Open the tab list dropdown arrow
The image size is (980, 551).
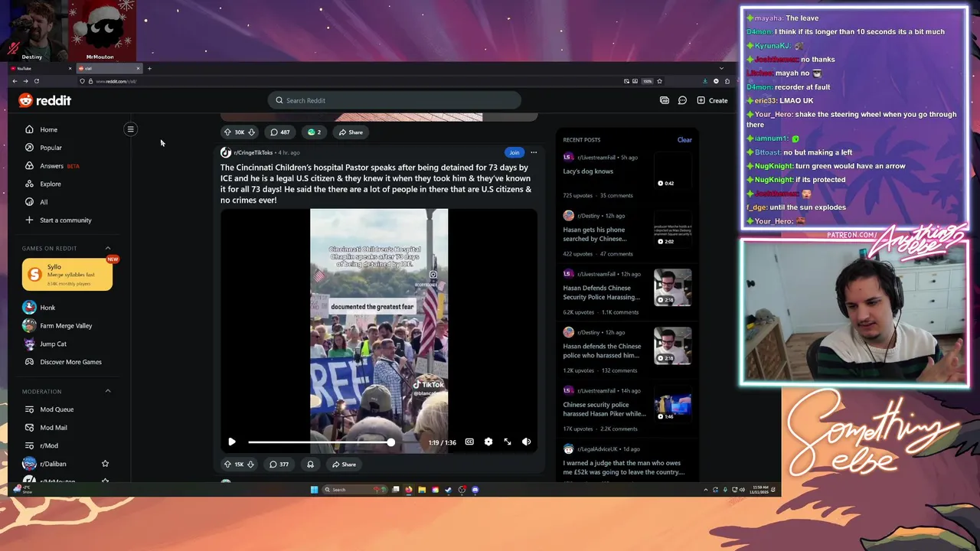[721, 69]
